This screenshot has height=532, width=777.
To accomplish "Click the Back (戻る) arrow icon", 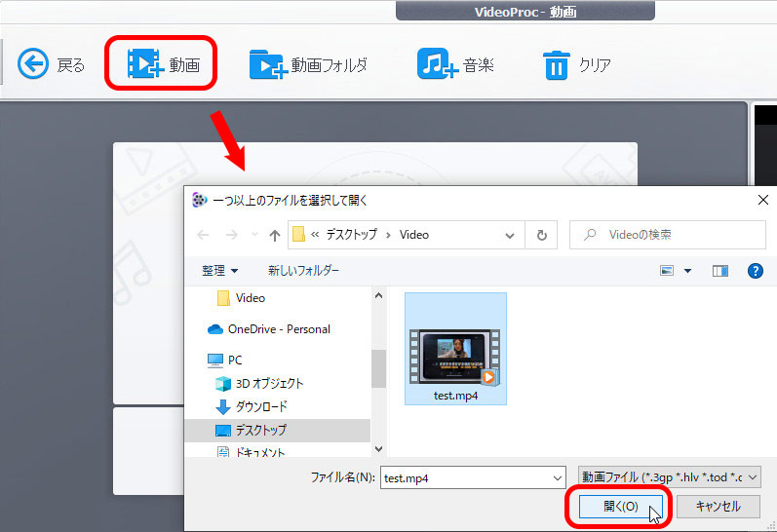I will coord(33,65).
